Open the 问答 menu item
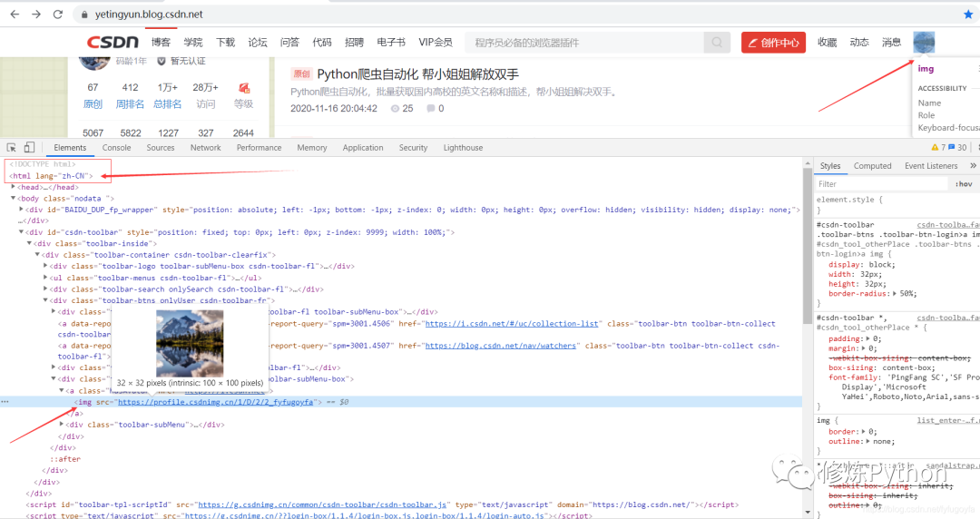The width and height of the screenshot is (980, 519). pos(289,42)
